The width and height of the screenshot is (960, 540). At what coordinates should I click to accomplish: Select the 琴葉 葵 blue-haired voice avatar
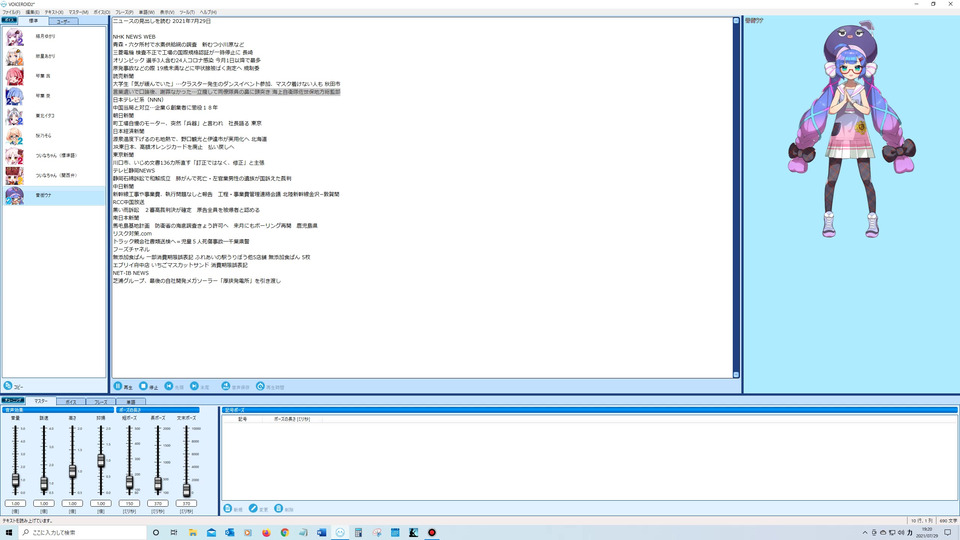click(15, 96)
